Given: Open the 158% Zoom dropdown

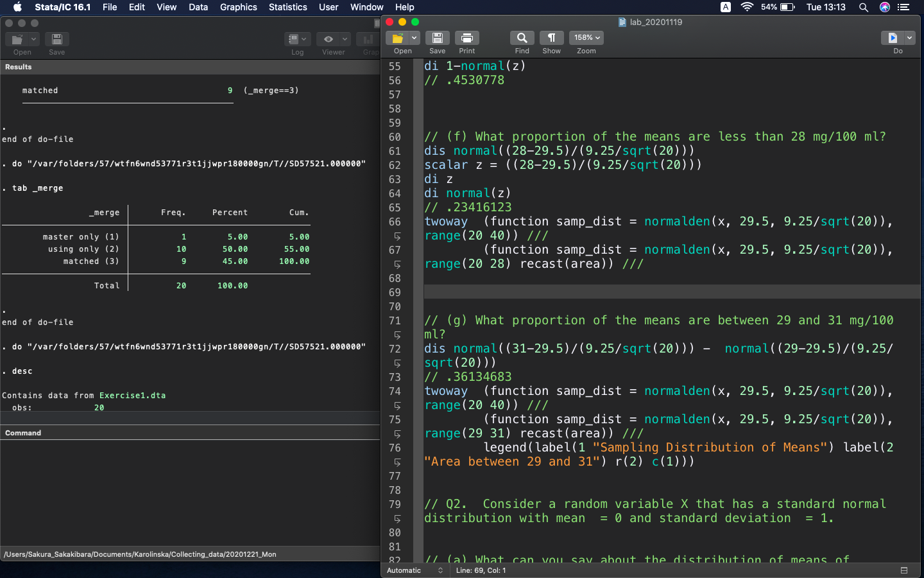Looking at the screenshot, I should 586,38.
